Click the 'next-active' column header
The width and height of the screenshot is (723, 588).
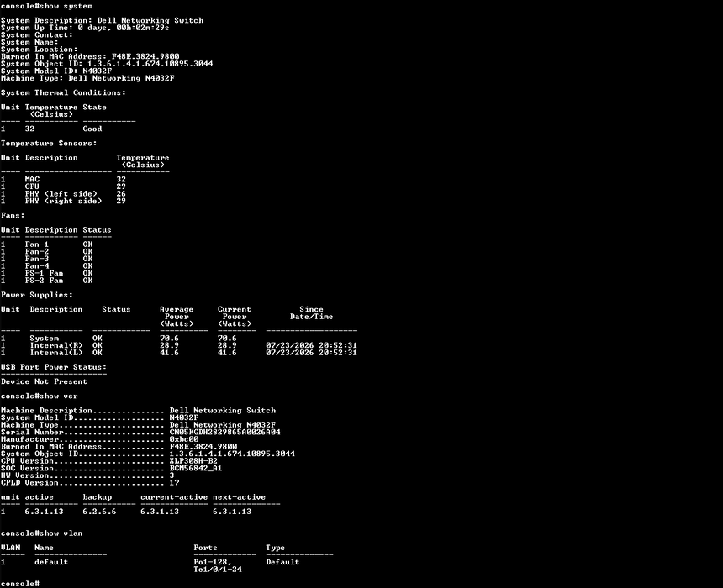click(x=240, y=497)
